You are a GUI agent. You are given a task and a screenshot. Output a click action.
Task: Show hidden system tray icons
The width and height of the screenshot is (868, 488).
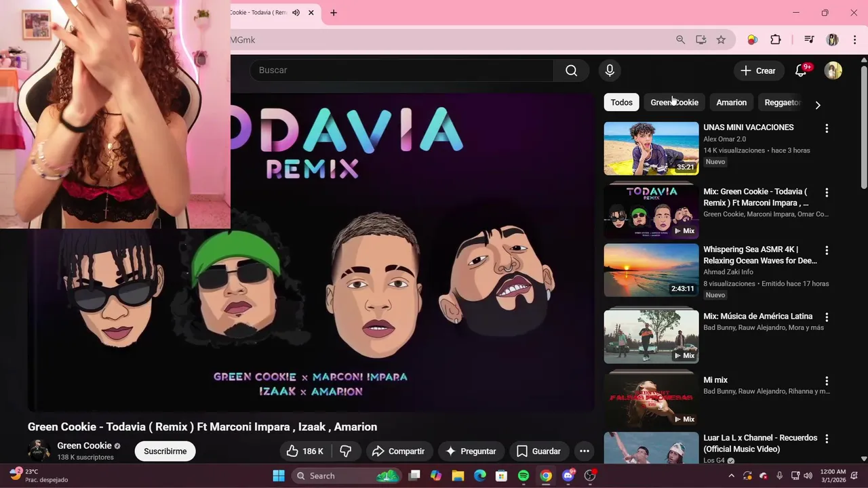coord(731,476)
